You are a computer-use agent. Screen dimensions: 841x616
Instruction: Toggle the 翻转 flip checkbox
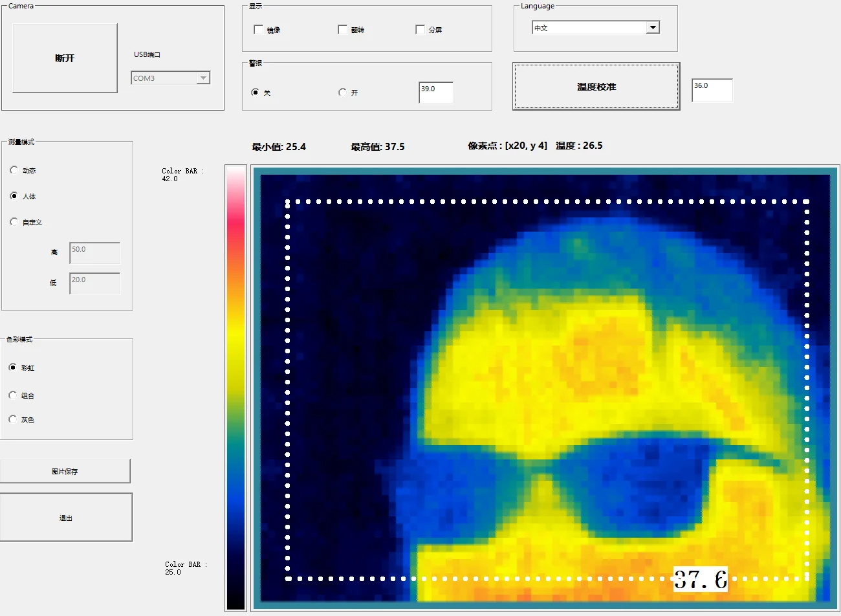point(343,30)
